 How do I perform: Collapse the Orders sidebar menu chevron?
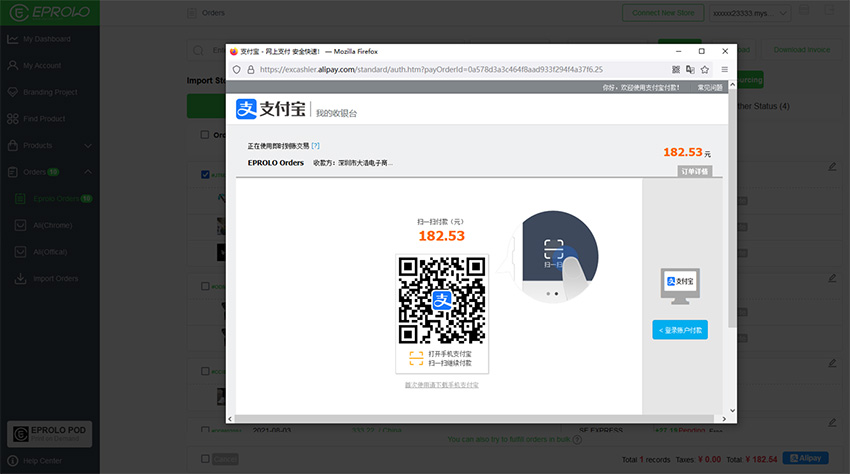87,172
